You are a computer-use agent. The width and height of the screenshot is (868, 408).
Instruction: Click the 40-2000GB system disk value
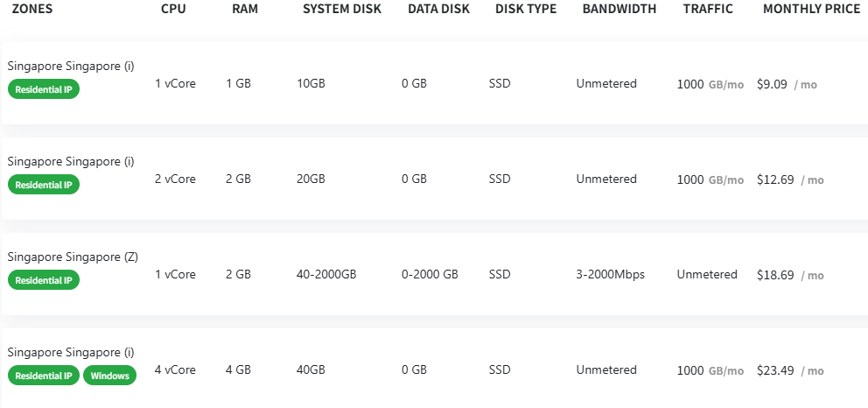(x=326, y=274)
